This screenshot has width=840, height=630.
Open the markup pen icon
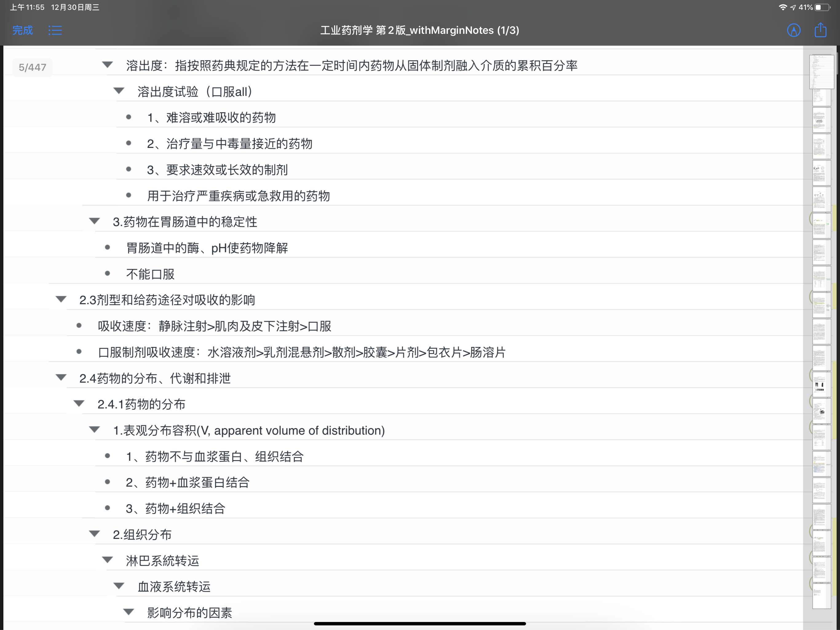click(794, 30)
